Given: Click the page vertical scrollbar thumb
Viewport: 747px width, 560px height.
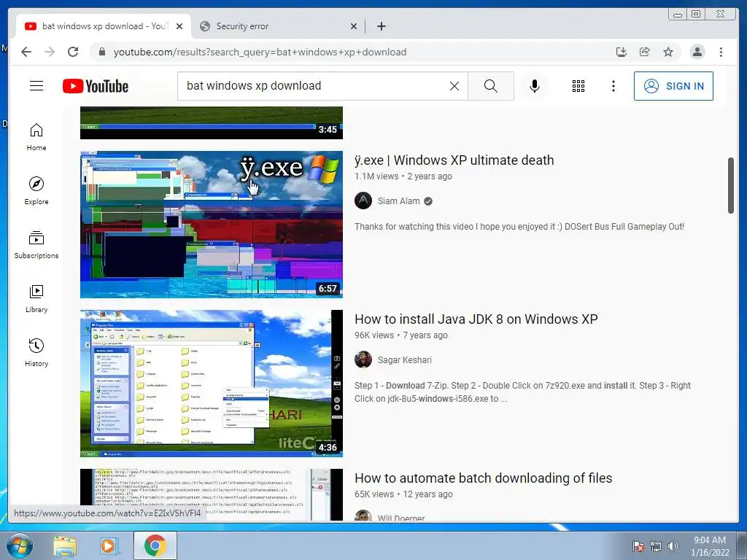Looking at the screenshot, I should (731, 186).
